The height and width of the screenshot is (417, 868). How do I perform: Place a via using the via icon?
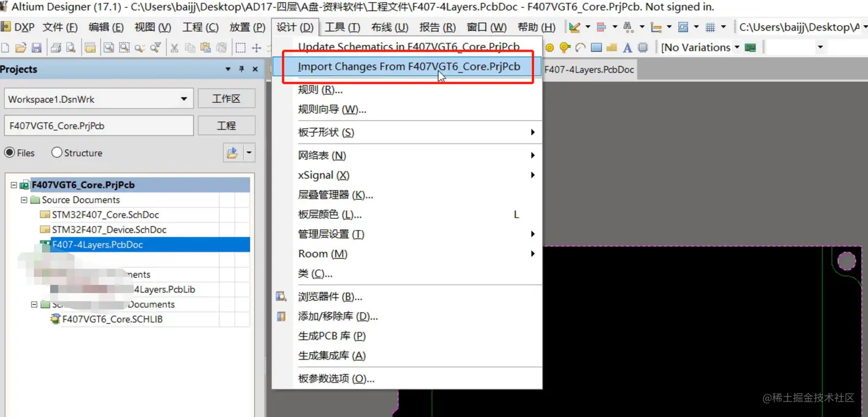point(565,48)
